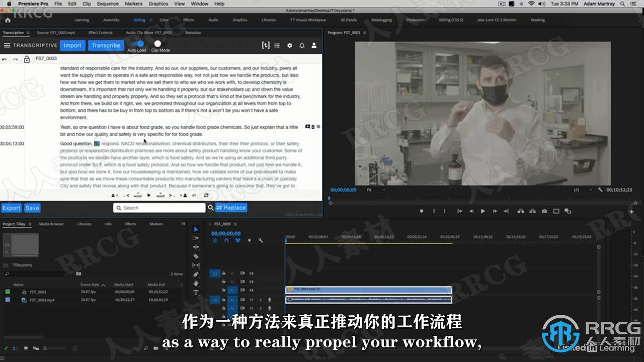
Task: Select the Slip tool
Action: (196, 265)
